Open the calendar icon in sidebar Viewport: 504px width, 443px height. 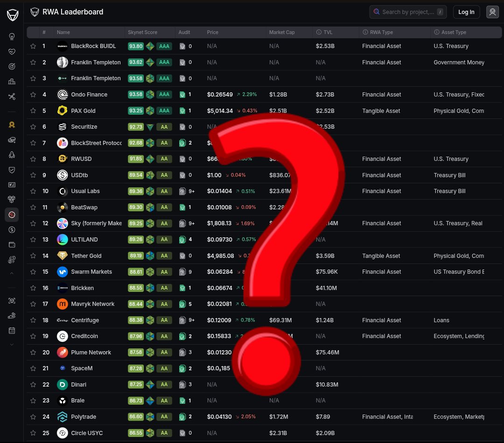pyautogui.click(x=12, y=331)
